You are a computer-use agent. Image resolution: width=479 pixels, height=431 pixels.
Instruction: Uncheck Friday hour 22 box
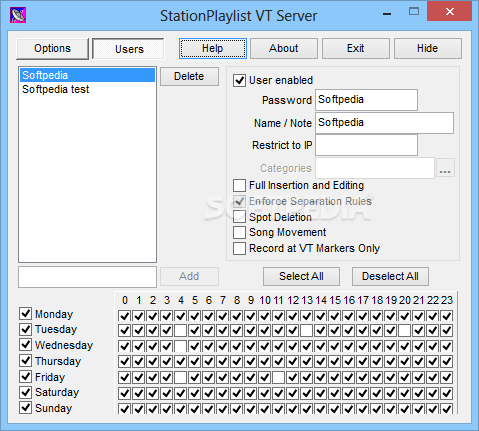(x=432, y=378)
